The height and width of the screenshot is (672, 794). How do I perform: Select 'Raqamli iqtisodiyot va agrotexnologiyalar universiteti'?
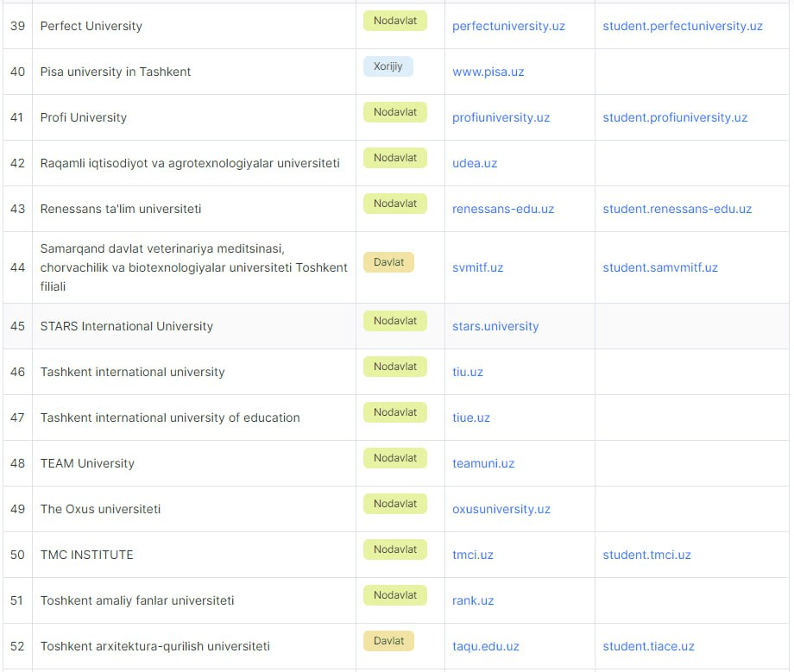[190, 163]
